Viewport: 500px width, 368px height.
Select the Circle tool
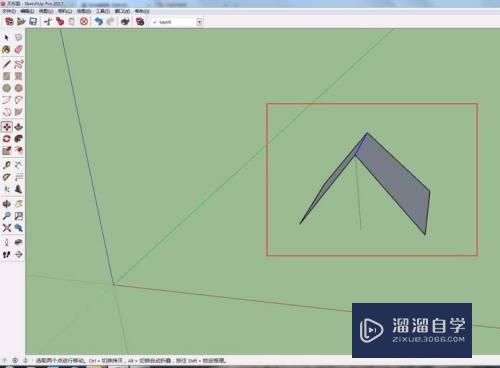(x=6, y=88)
